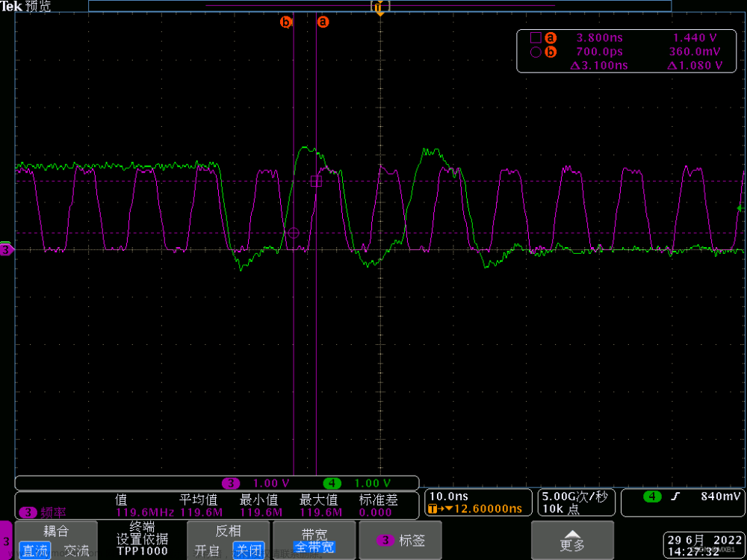This screenshot has width=747, height=560.
Task: Click the green trigger level arrow at the right edge
Action: [x=740, y=208]
